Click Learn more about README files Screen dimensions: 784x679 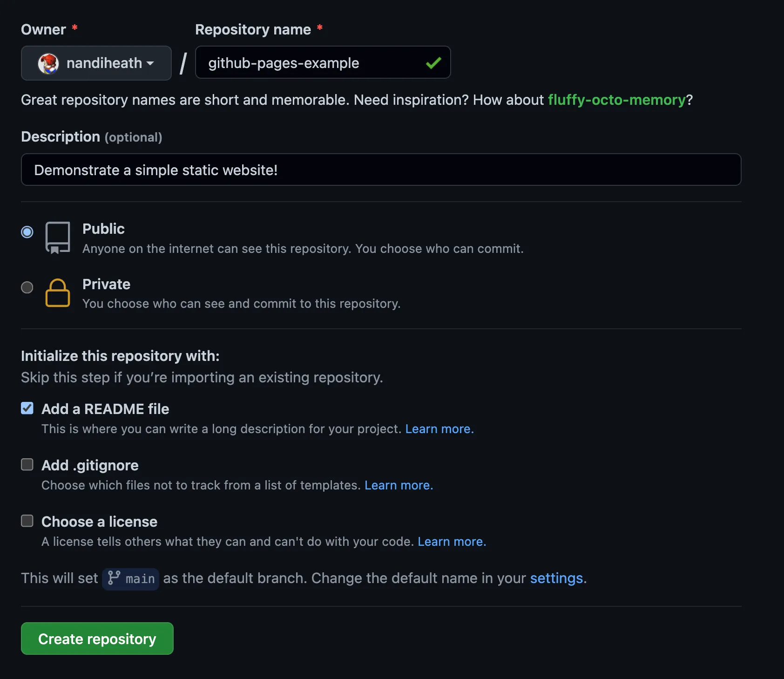(x=438, y=428)
